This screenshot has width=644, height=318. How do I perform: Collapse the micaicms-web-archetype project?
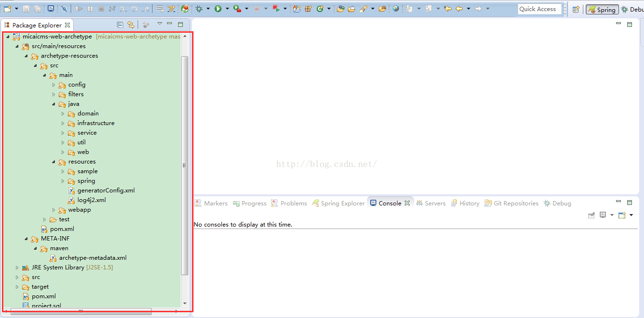pos(8,37)
